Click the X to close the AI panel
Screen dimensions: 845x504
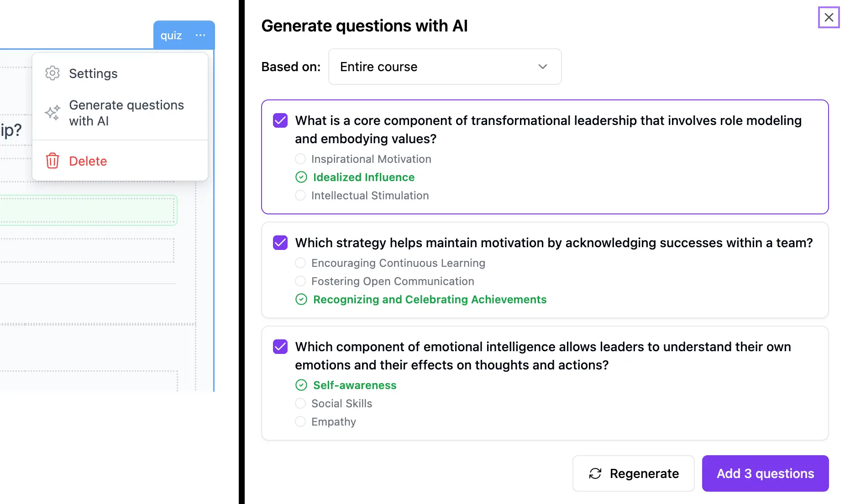click(829, 17)
